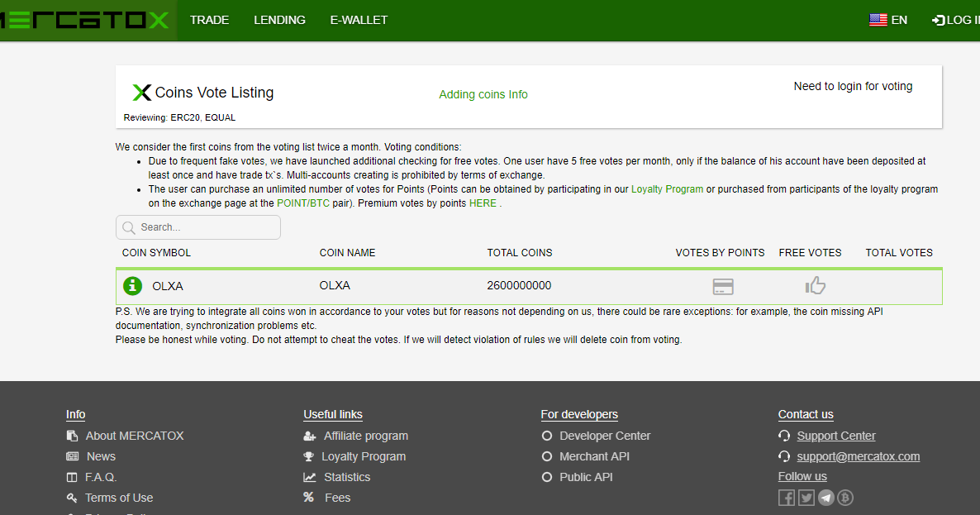Click the Fees percent icon
This screenshot has height=515, width=980.
point(309,498)
